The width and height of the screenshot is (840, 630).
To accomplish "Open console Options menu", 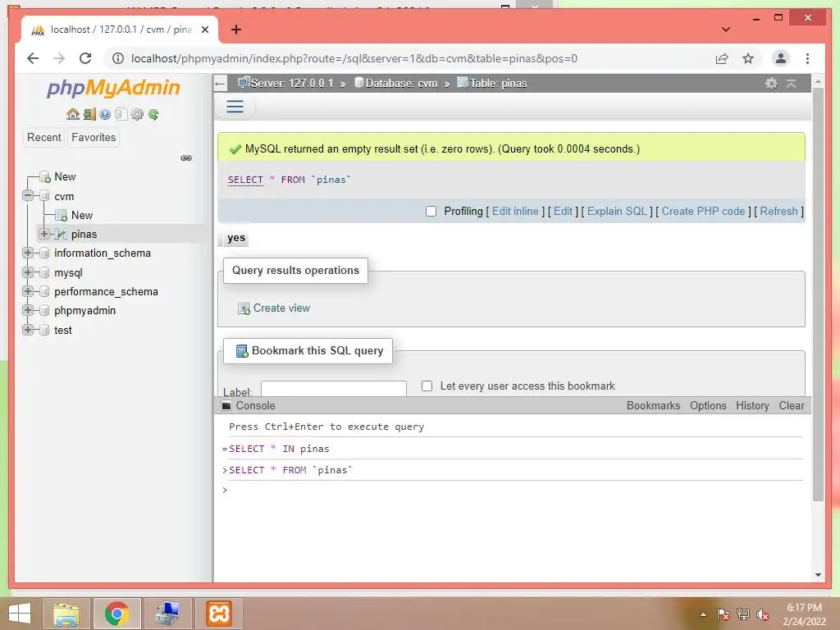I will (708, 405).
